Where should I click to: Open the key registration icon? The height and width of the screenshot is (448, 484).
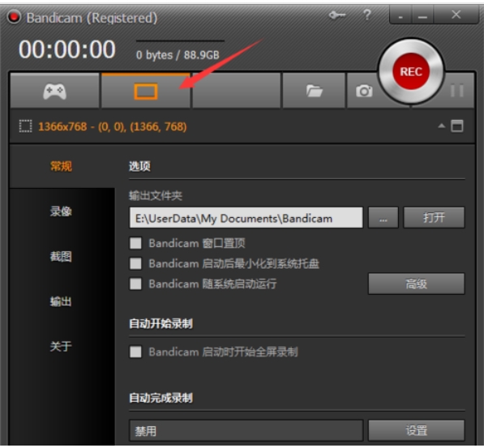336,15
